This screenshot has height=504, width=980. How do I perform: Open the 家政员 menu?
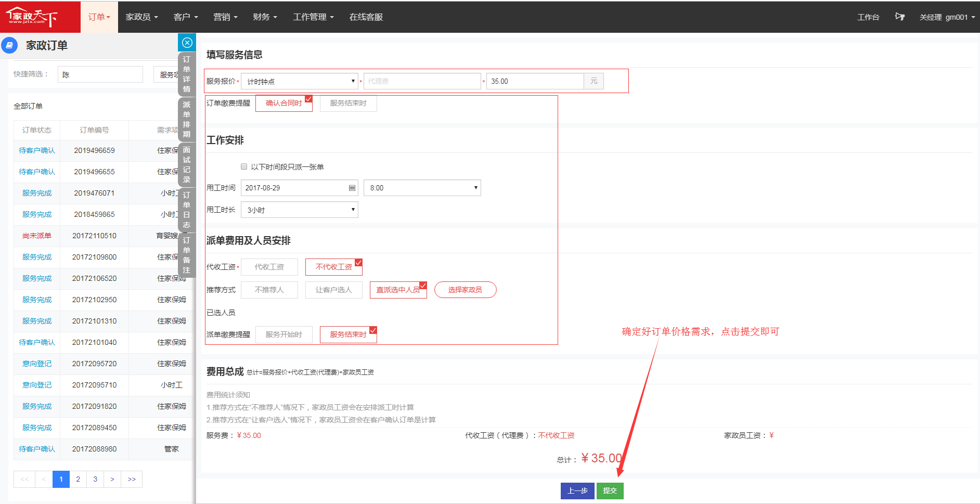coord(141,17)
